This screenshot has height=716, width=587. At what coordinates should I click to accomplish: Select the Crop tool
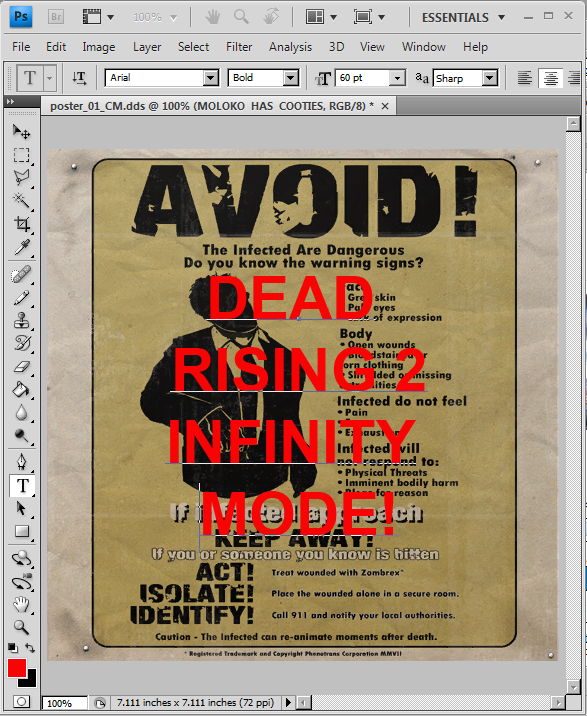(x=21, y=224)
